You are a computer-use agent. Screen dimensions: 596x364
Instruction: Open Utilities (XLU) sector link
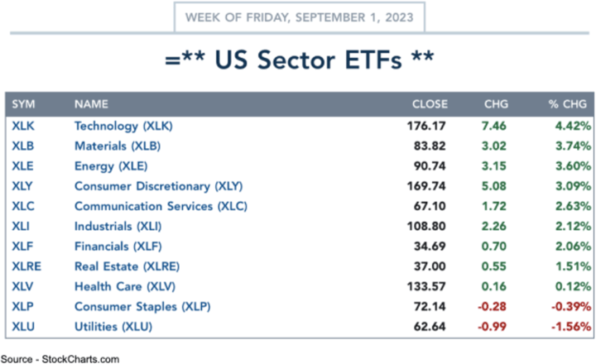[x=113, y=326]
